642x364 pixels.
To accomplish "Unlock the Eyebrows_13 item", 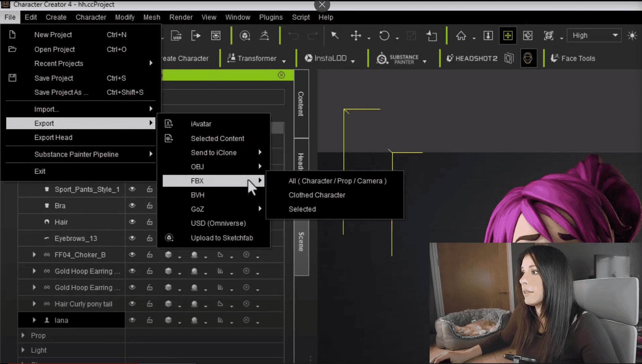I will point(150,238).
